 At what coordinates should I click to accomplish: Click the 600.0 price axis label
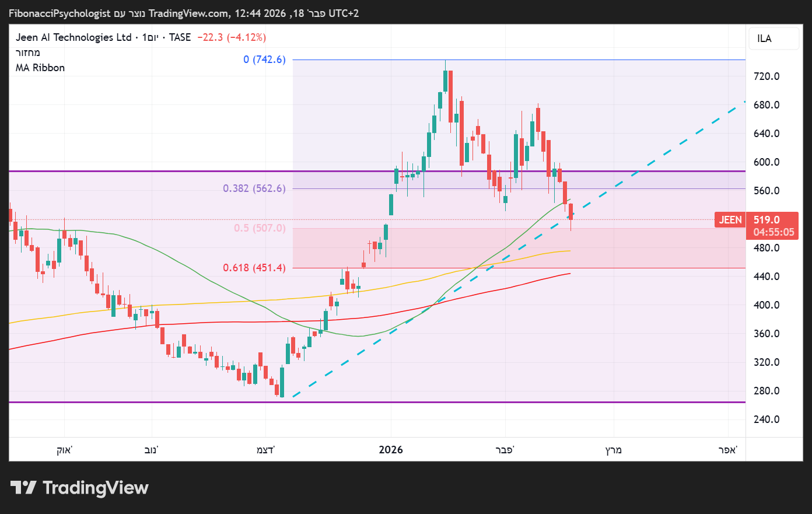click(766, 162)
